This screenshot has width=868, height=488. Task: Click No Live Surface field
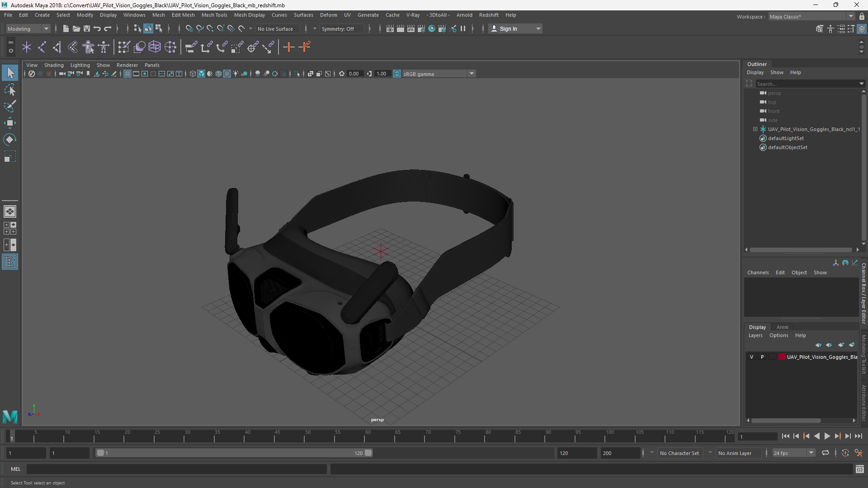[x=277, y=28]
